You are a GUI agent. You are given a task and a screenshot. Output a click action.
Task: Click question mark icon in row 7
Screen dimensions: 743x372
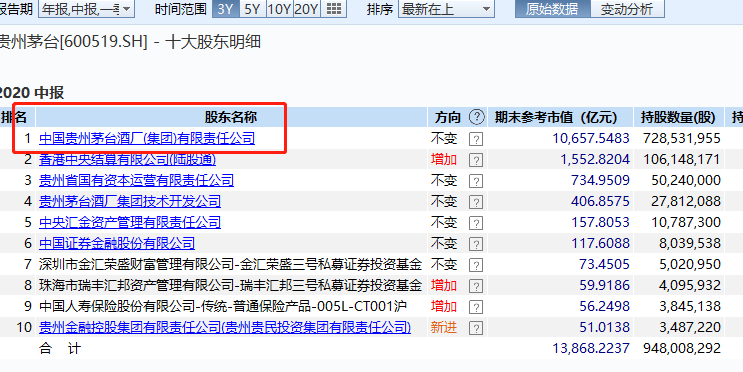(476, 264)
